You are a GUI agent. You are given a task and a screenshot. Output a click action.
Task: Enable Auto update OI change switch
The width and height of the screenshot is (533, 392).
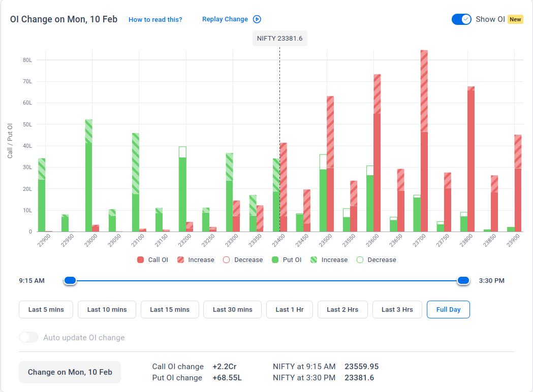tap(28, 337)
